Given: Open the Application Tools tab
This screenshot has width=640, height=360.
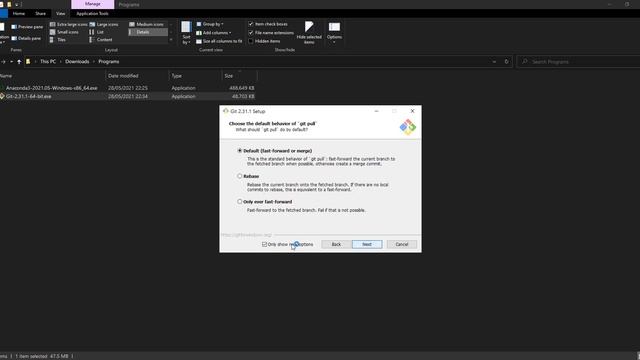Looking at the screenshot, I should tap(92, 13).
